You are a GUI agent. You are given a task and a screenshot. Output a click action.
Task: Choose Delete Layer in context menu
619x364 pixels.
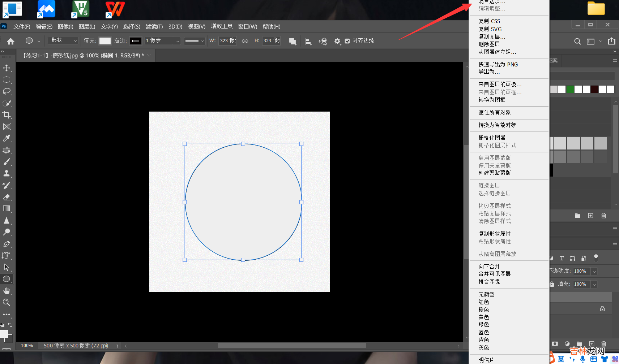click(489, 44)
